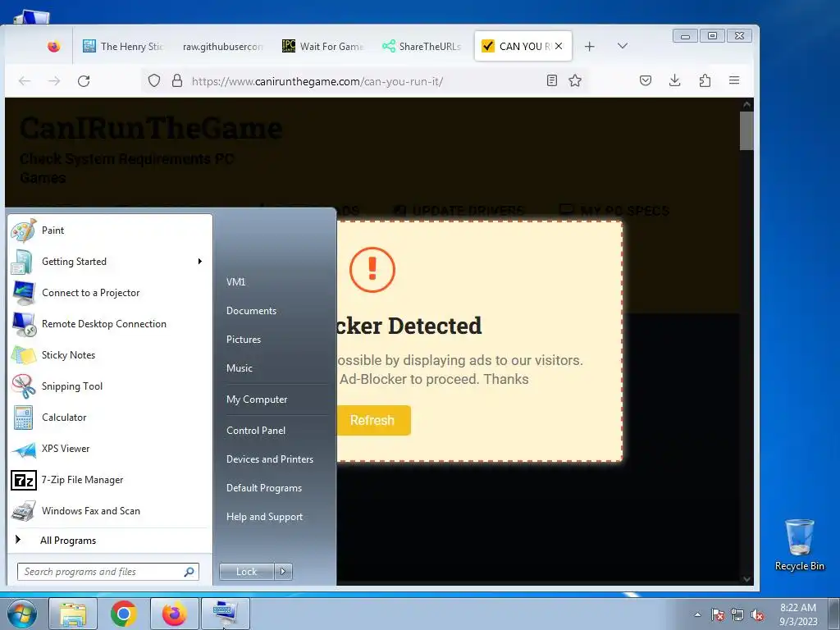Expand shutdown options arrow beside Lock
The width and height of the screenshot is (840, 630).
click(283, 572)
